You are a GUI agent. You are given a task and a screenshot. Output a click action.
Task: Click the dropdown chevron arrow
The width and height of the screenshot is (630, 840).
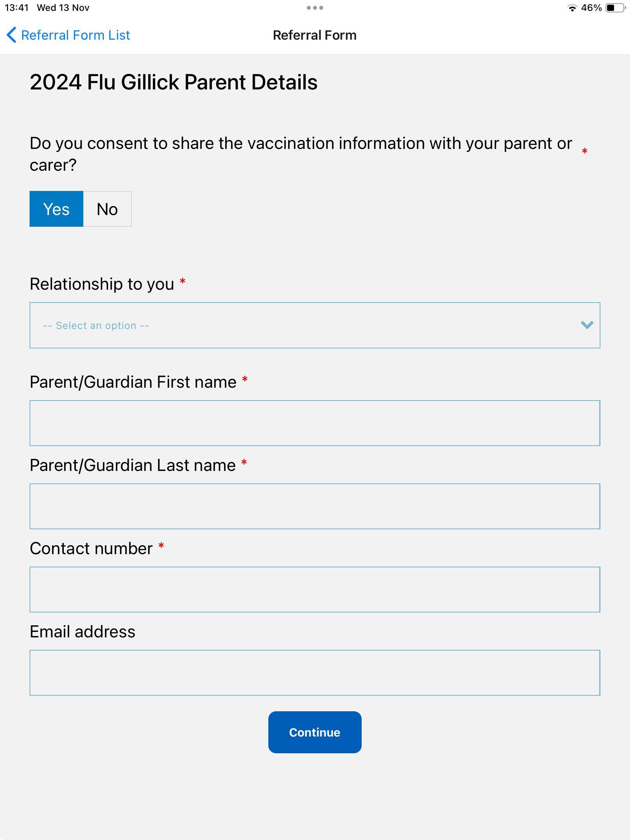coord(586,325)
